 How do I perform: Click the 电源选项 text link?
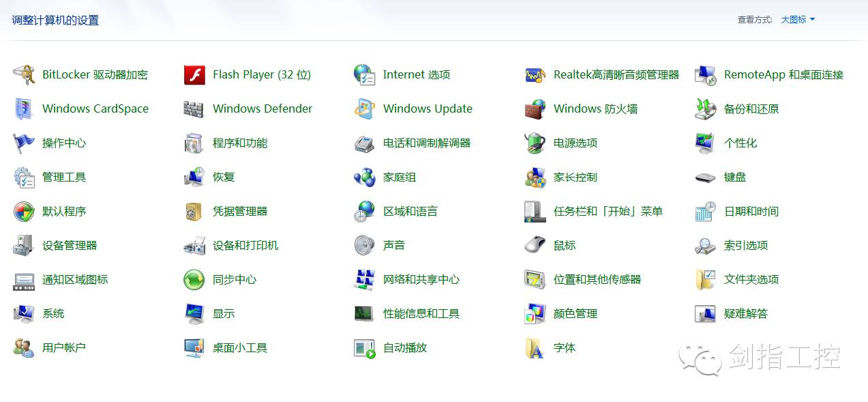point(575,143)
